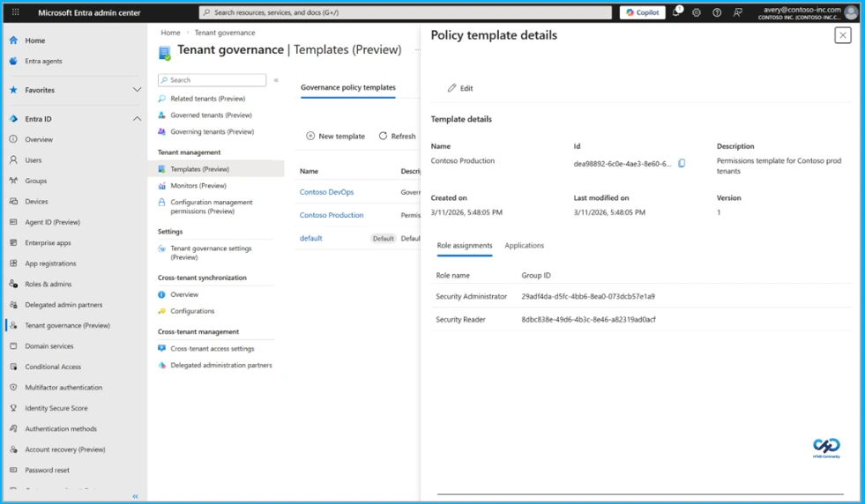Sort by the Name column header
This screenshot has width=865, height=504.
[x=309, y=171]
